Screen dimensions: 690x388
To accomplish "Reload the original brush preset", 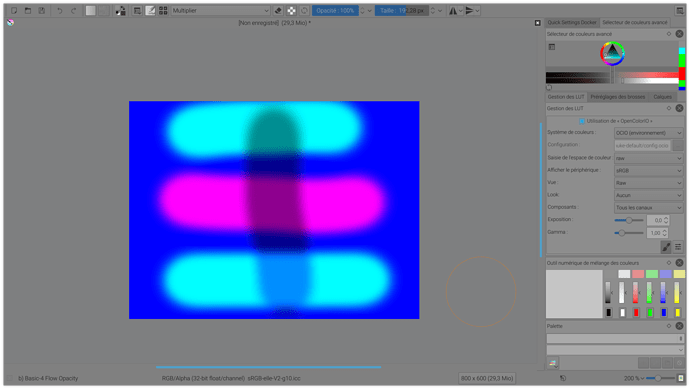I will click(x=305, y=11).
